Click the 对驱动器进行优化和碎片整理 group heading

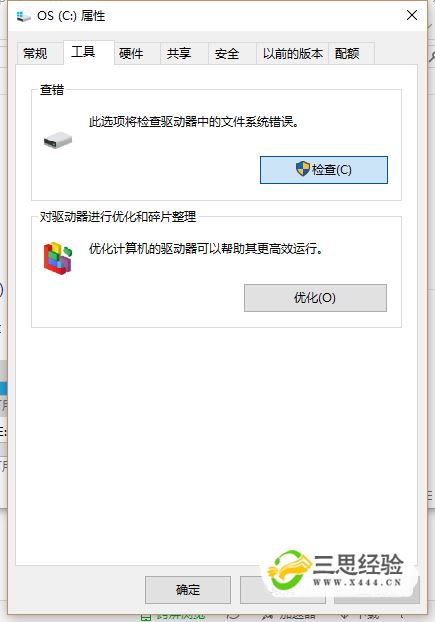118,217
